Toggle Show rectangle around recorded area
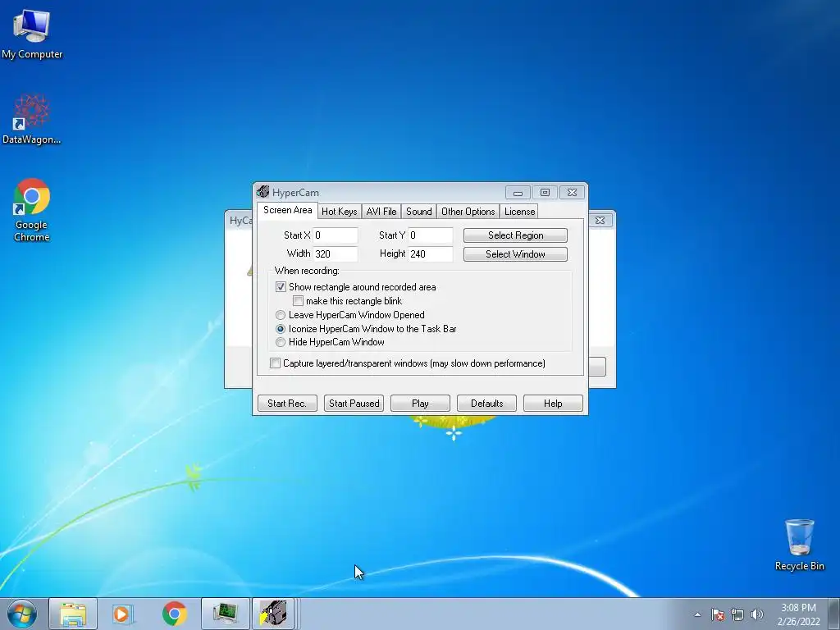Image resolution: width=840 pixels, height=630 pixels. (281, 287)
